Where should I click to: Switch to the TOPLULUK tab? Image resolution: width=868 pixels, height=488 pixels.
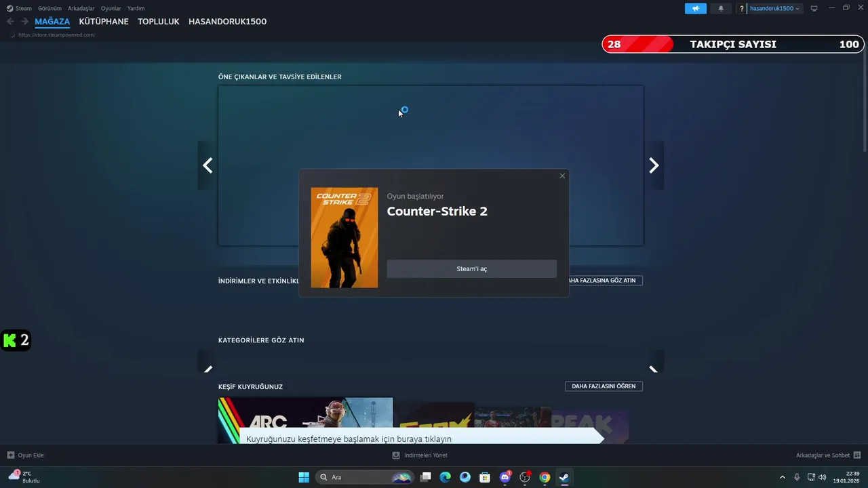tap(159, 22)
